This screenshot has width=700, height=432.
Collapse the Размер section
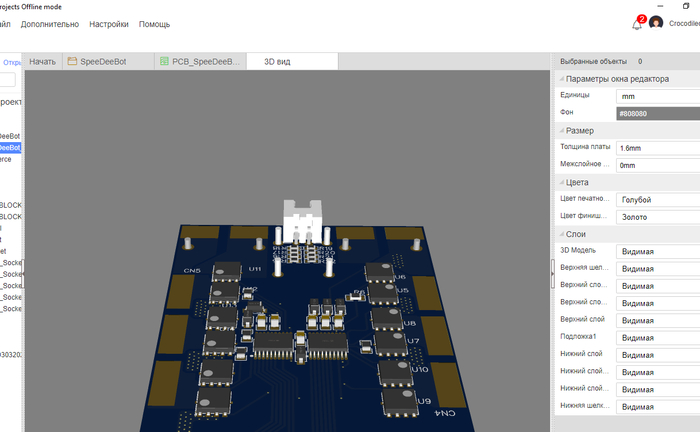[x=562, y=130]
